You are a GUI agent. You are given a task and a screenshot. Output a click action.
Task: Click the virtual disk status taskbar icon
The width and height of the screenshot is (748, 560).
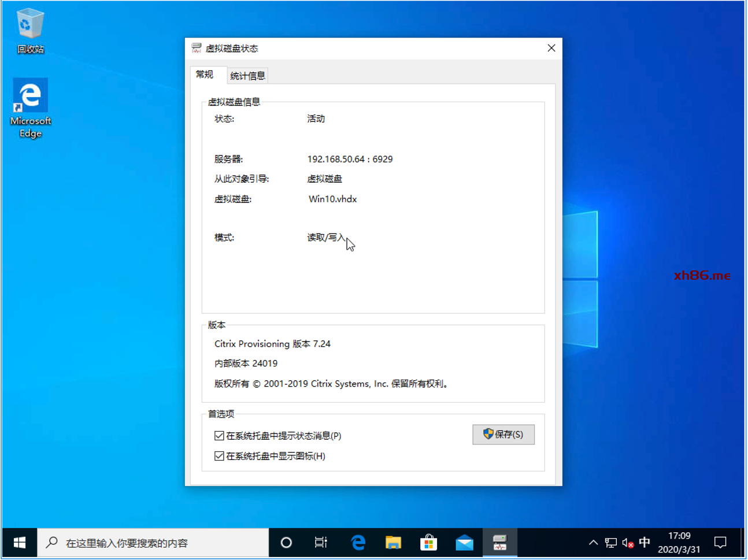pyautogui.click(x=500, y=543)
